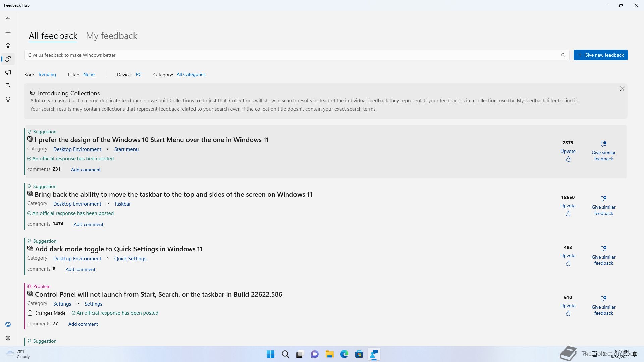Add comment to Start Menu suggestion
The image size is (644, 362).
click(x=86, y=170)
